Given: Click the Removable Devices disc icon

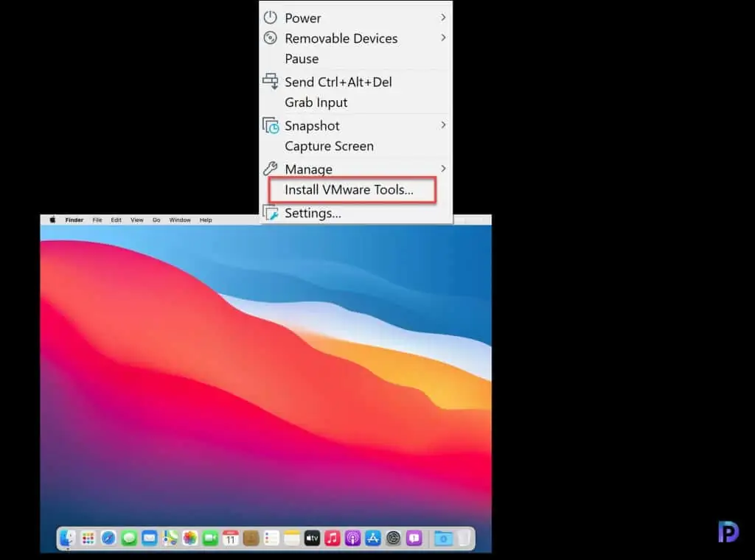Looking at the screenshot, I should (x=271, y=38).
